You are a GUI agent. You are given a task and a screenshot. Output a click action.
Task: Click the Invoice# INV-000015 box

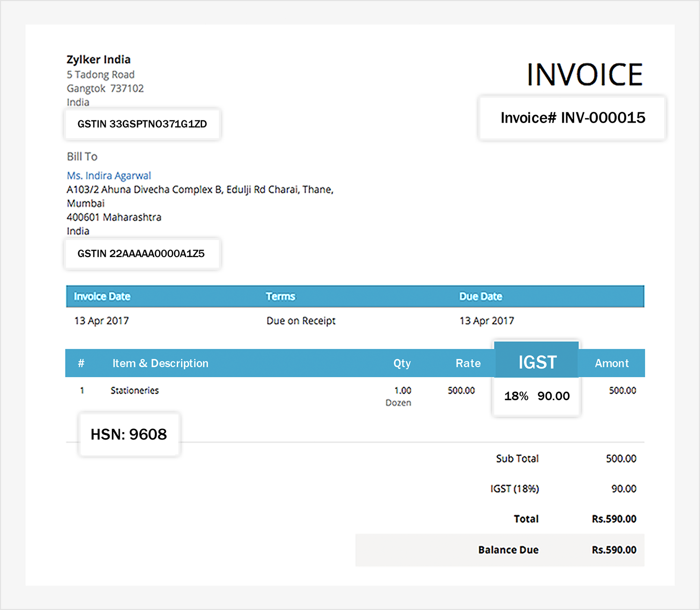pos(572,118)
